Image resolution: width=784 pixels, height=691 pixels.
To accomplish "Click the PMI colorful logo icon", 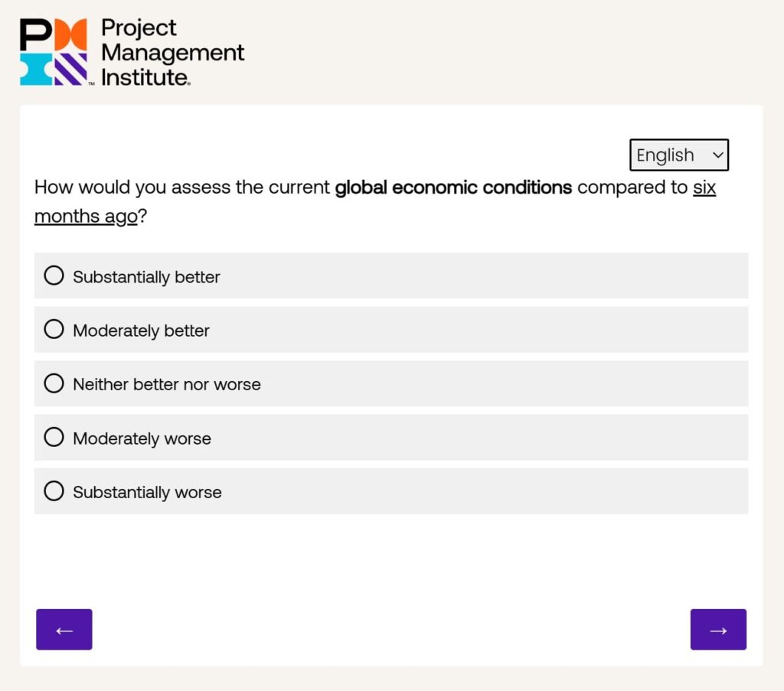I will (x=53, y=52).
